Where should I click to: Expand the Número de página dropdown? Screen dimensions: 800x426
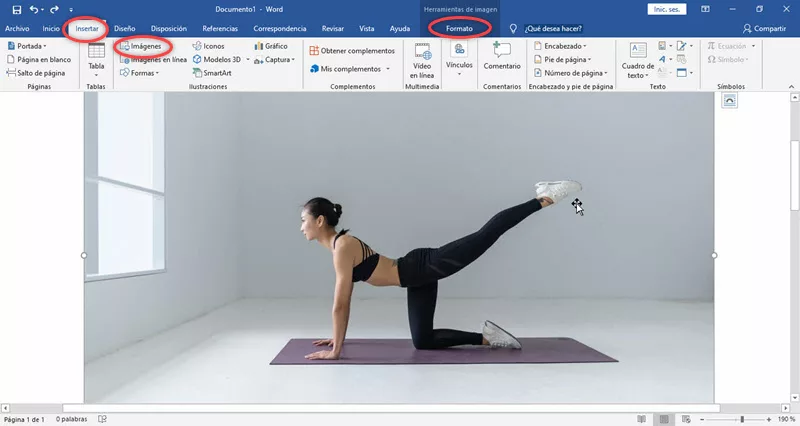click(570, 73)
